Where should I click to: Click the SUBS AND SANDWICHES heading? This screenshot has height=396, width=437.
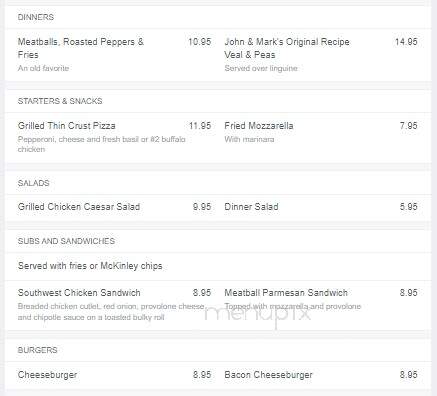pos(66,241)
